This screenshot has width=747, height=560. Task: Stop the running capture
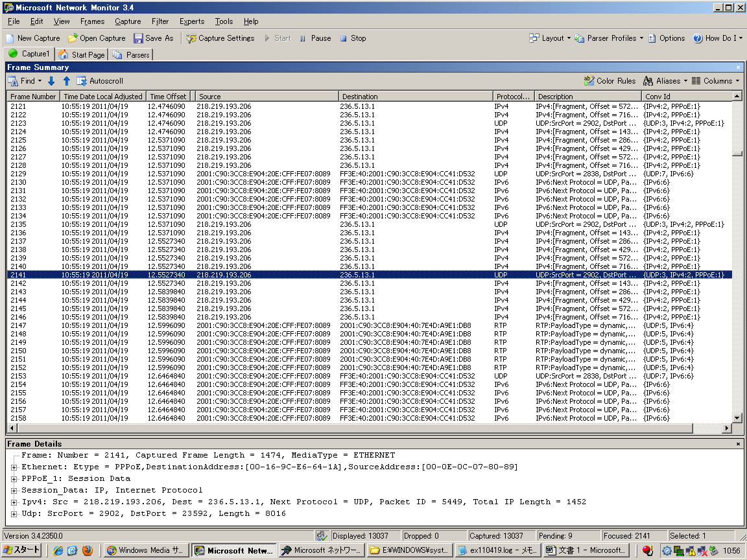pos(353,39)
